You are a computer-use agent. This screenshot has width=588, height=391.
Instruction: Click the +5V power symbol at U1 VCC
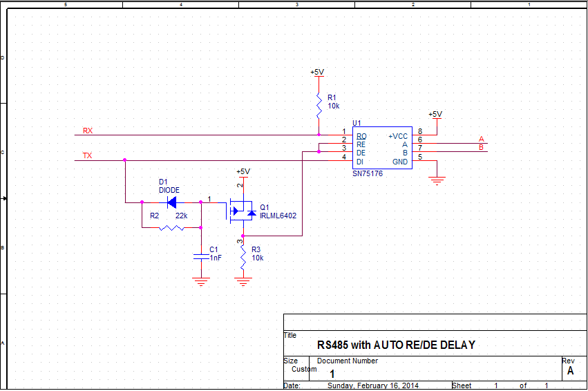[x=436, y=115]
